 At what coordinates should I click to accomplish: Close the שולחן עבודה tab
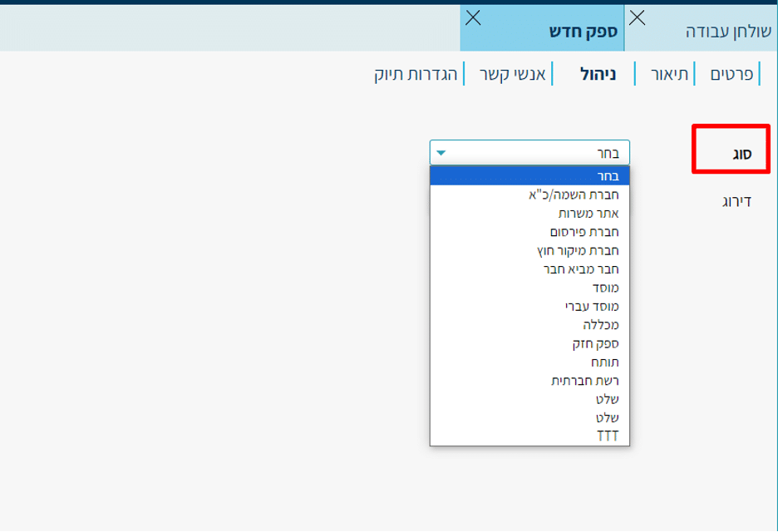point(638,17)
